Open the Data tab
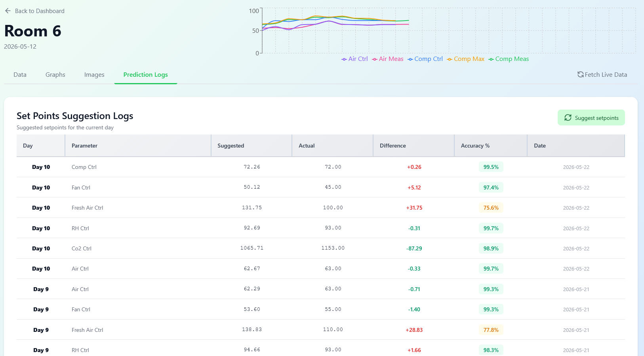Viewport: 644px width, 356px height. tap(20, 75)
